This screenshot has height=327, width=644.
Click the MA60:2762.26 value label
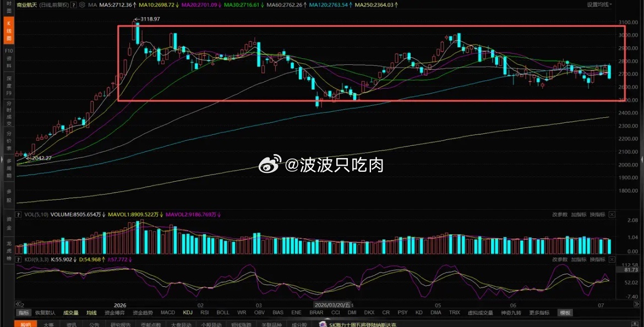pyautogui.click(x=287, y=6)
